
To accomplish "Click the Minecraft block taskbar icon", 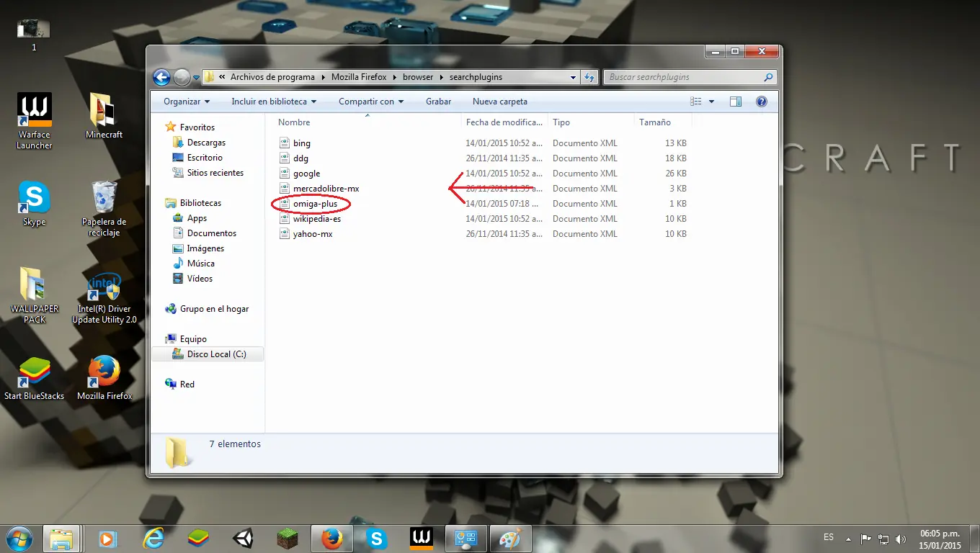I will 288,538.
